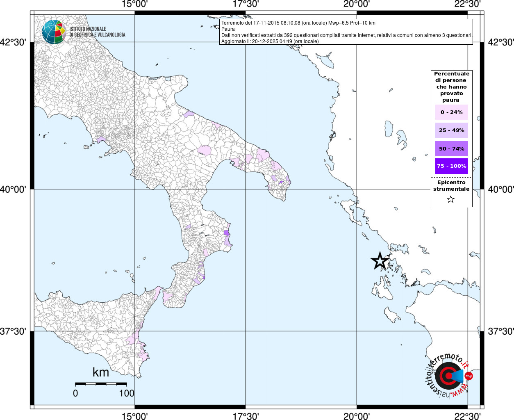Click the INGV globe logo
The height and width of the screenshot is (420, 514).
pyautogui.click(x=54, y=32)
